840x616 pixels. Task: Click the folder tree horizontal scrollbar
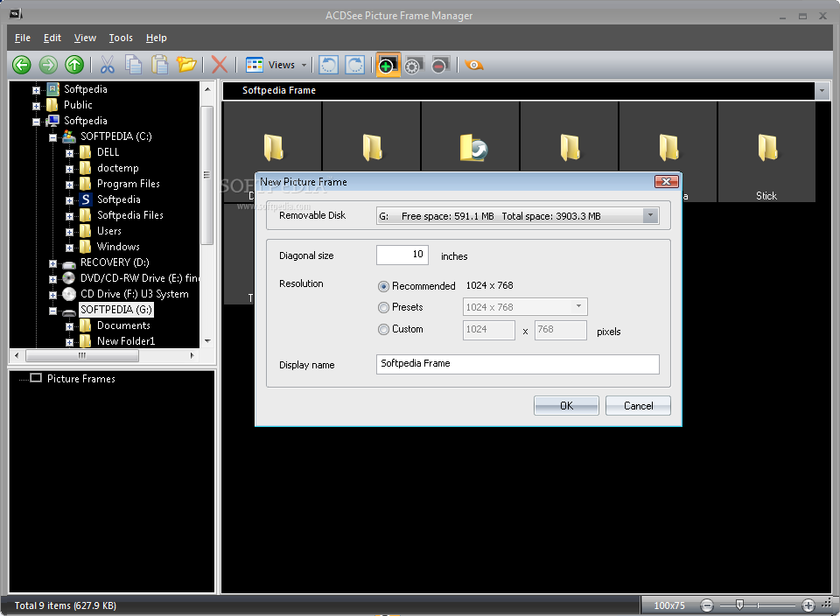82,355
